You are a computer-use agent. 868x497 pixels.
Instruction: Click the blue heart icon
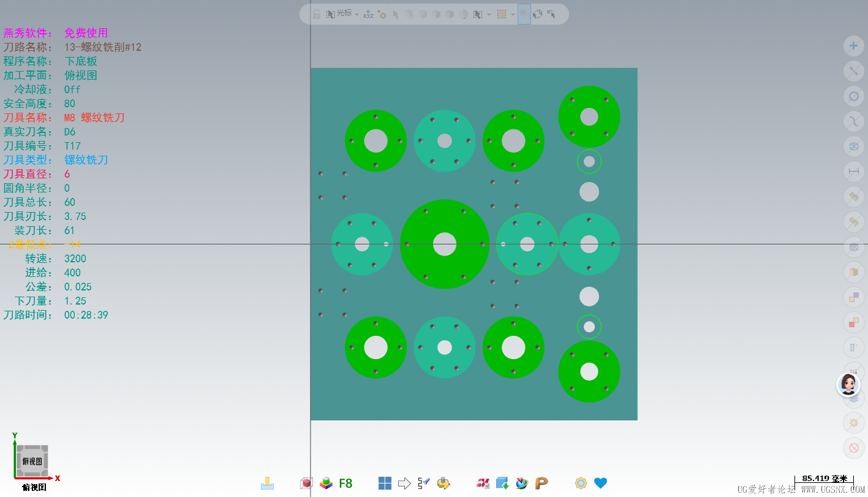600,484
